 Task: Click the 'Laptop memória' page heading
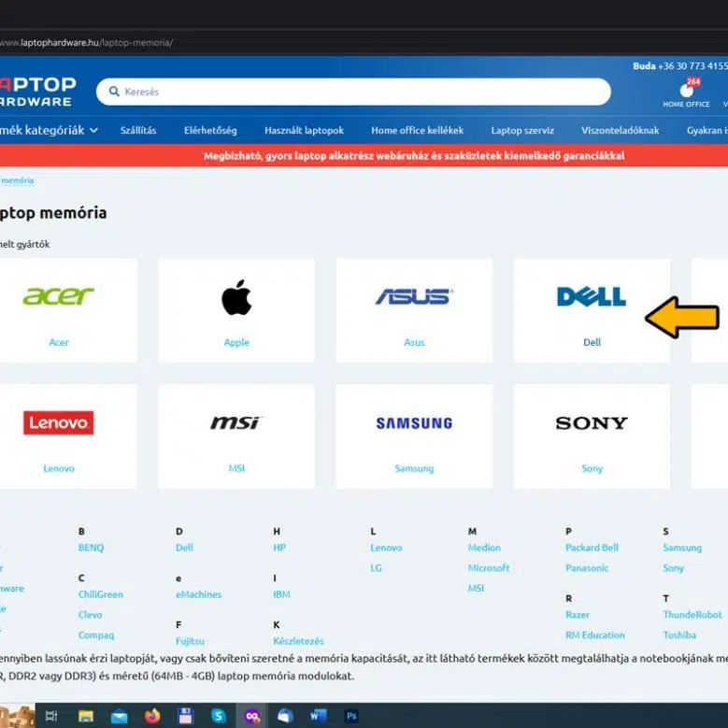[x=53, y=213]
